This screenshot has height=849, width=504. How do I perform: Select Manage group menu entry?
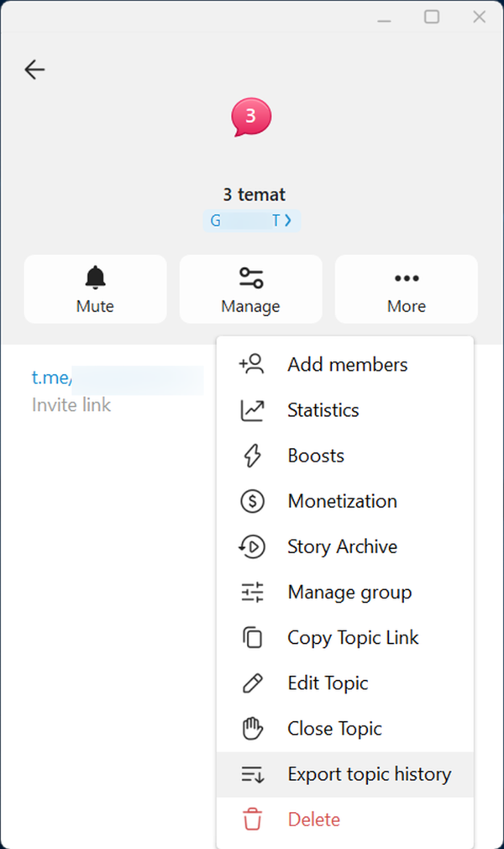[349, 592]
